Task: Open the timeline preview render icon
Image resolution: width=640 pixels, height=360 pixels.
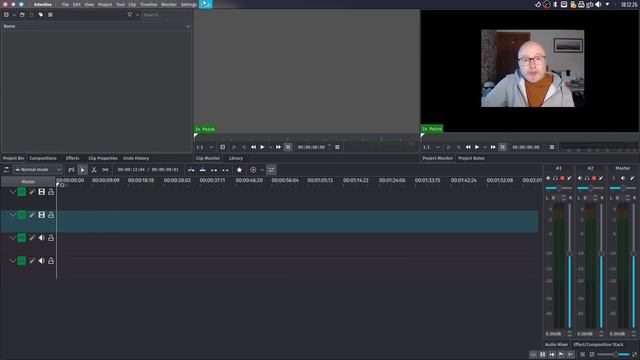Action: [x=253, y=170]
